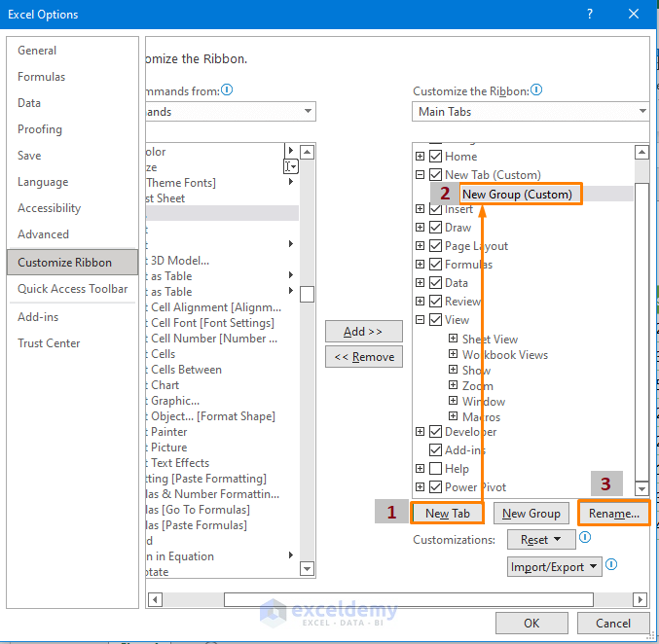Click the info icon beside Commands from
659x644 pixels.
coord(227,90)
